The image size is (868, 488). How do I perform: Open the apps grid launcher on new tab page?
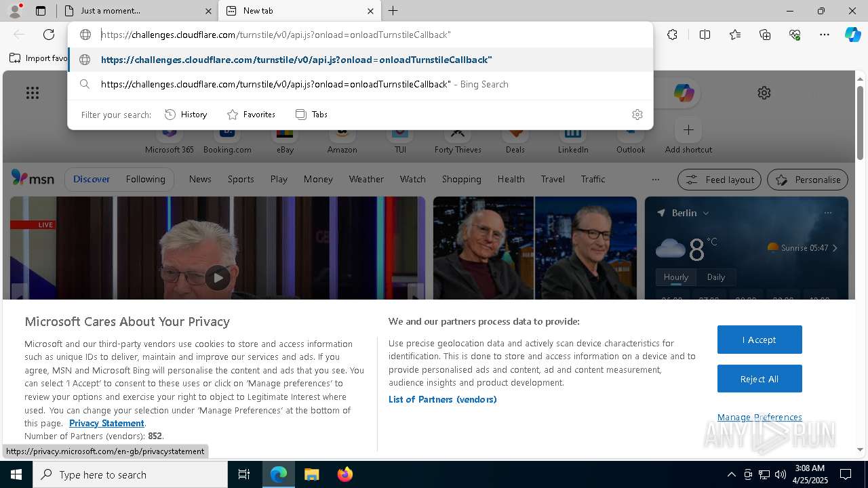tap(33, 93)
